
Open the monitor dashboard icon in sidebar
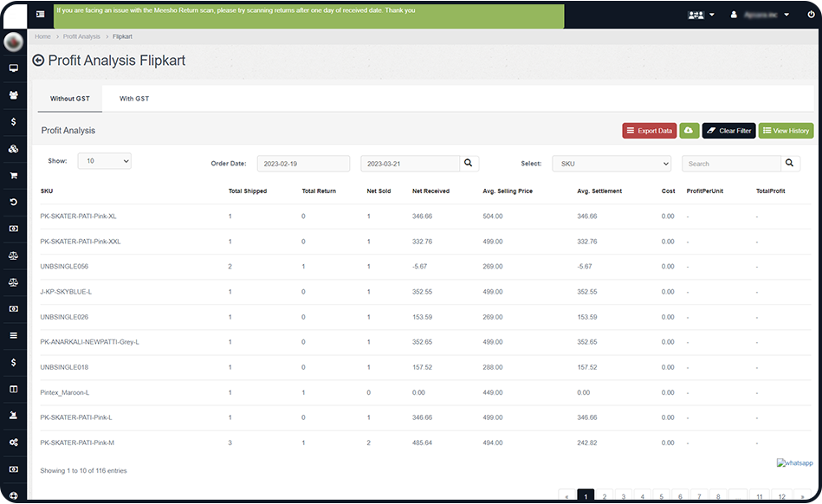[x=14, y=68]
